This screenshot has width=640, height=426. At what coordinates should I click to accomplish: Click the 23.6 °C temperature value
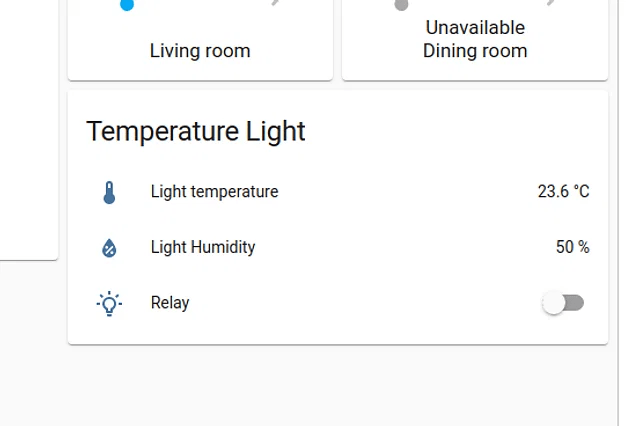coord(563,192)
